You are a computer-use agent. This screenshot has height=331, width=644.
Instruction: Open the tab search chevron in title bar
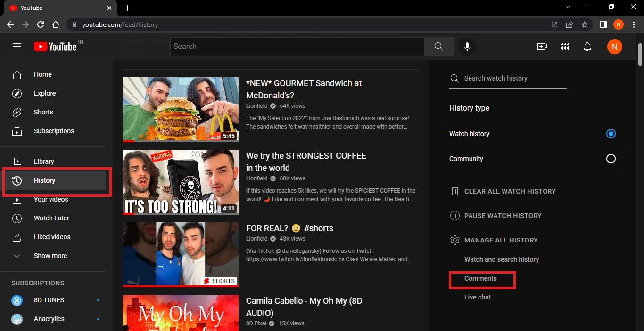point(568,7)
